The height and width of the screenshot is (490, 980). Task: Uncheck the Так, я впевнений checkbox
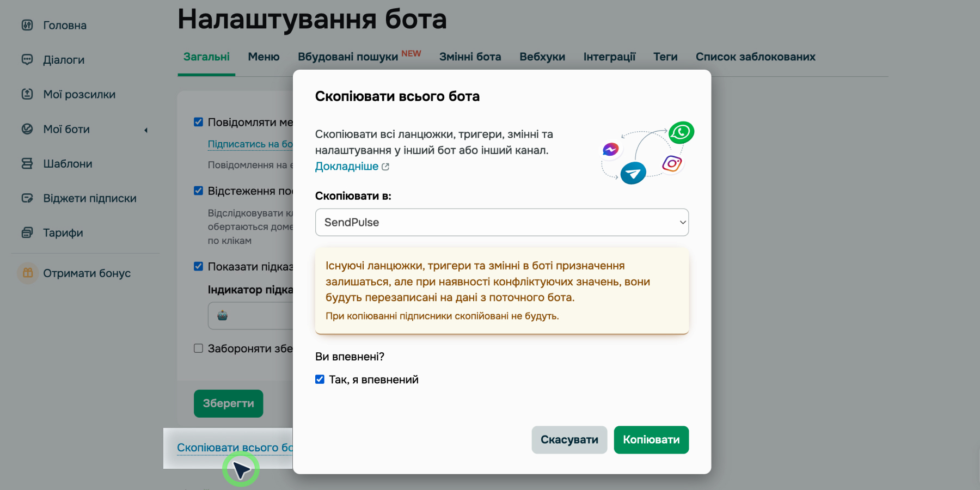click(320, 379)
